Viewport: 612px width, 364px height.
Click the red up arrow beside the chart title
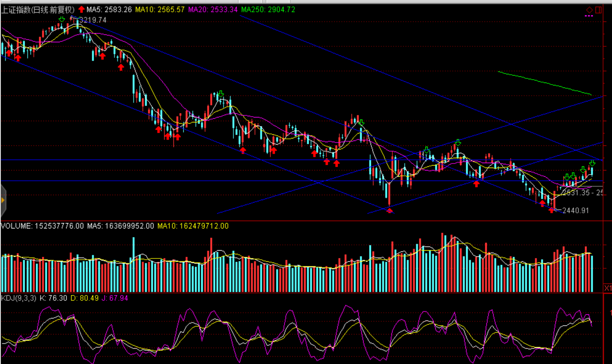pyautogui.click(x=81, y=9)
